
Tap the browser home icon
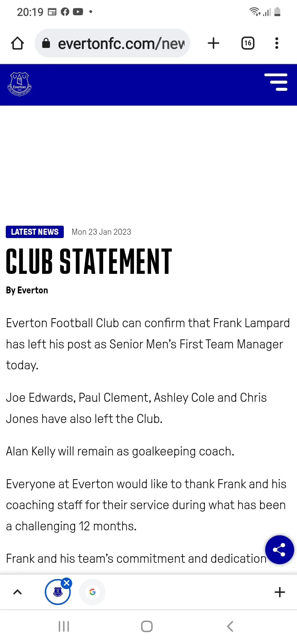18,43
